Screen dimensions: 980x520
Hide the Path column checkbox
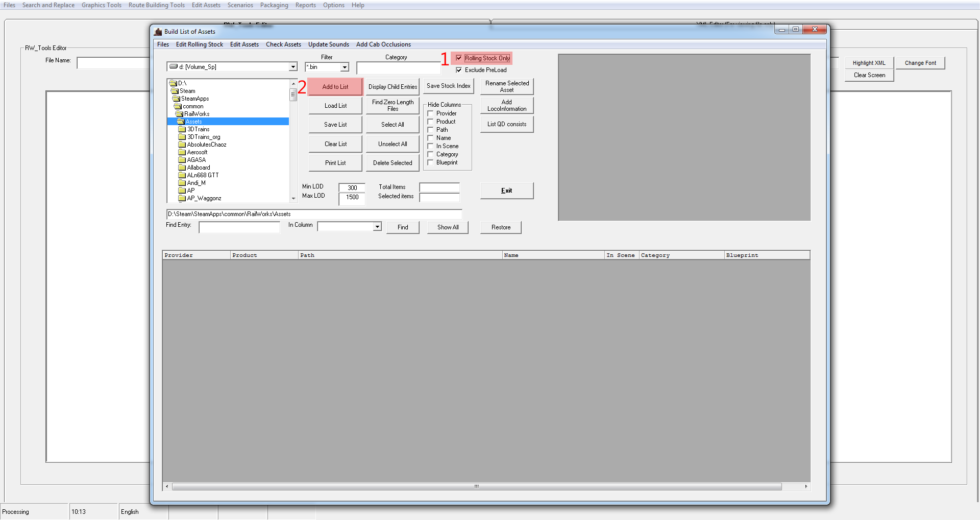pos(430,130)
